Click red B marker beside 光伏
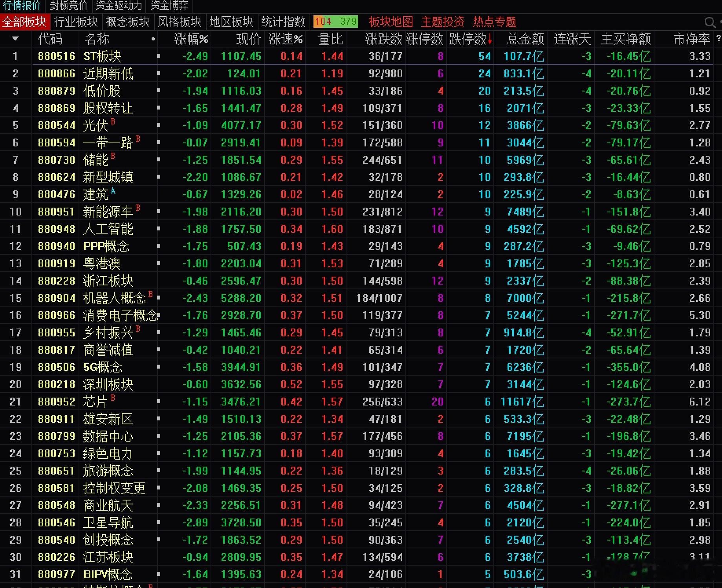Viewport: 722px width, 588px height. click(113, 121)
